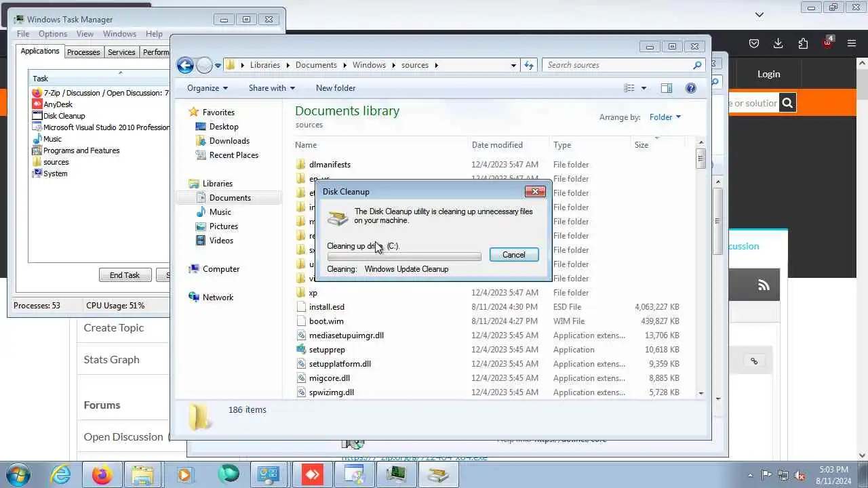Open the Share with menu
The image size is (868, 488).
pos(271,88)
